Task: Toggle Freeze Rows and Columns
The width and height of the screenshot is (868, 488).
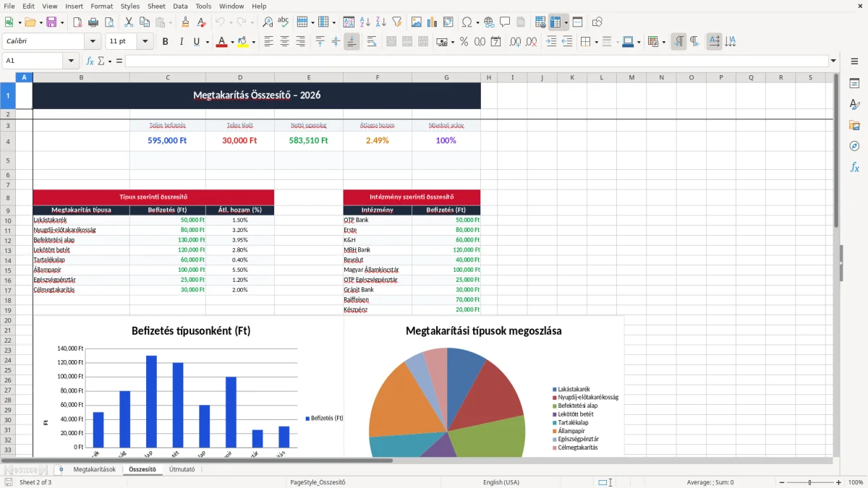Action: 556,22
